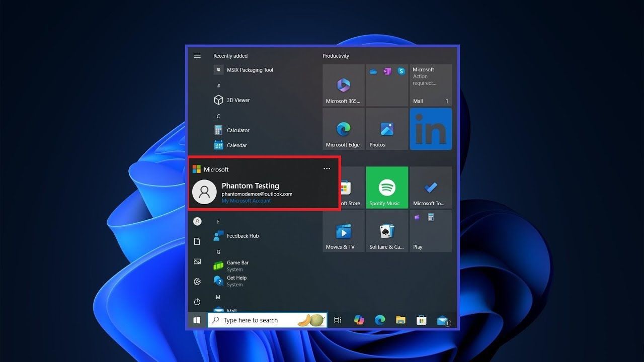Screen dimensions: 644x362
Task: Open My Microsoft Account link
Action: (x=246, y=201)
